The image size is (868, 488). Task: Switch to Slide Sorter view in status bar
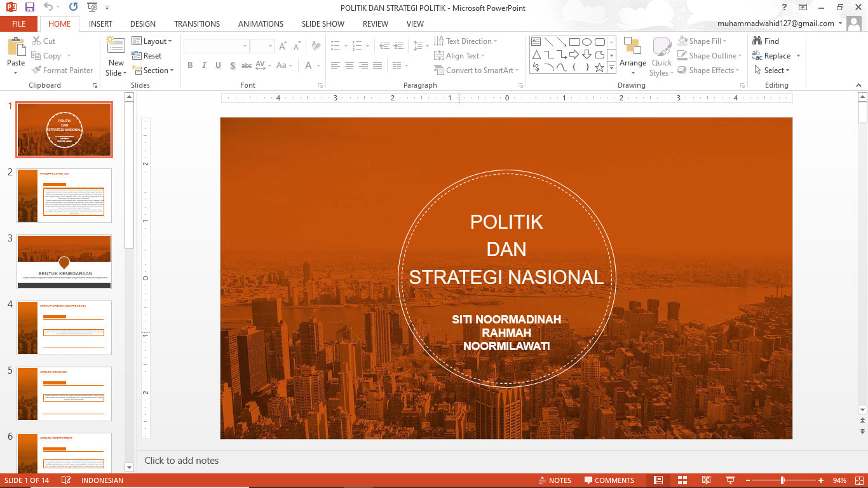click(x=682, y=480)
